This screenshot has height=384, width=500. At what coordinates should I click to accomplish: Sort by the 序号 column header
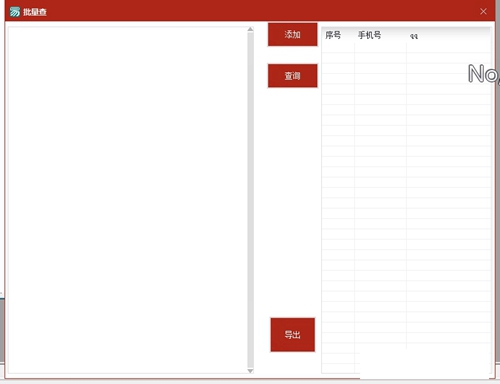tap(333, 35)
